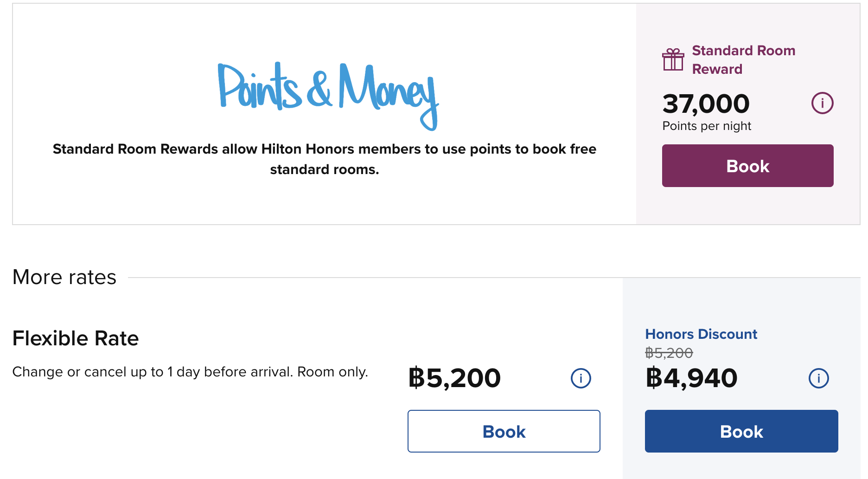This screenshot has width=868, height=479.
Task: Open info icon next to ฿5,200 price
Action: (581, 378)
